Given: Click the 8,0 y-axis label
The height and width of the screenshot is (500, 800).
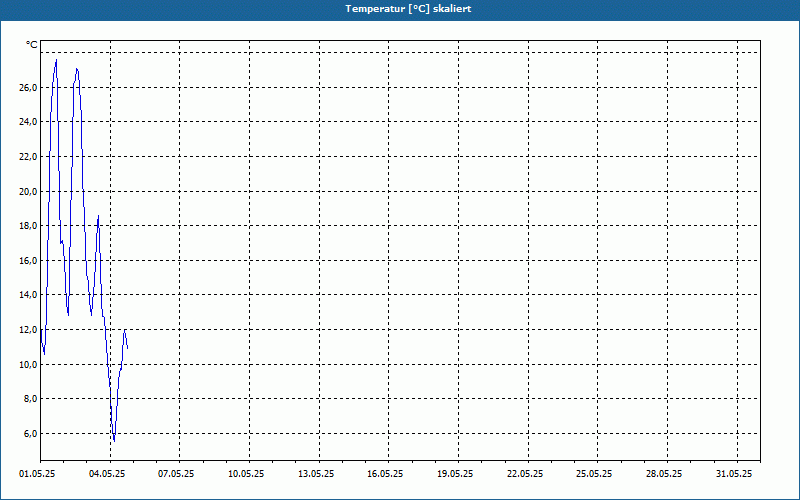Looking at the screenshot, I should click(30, 399).
